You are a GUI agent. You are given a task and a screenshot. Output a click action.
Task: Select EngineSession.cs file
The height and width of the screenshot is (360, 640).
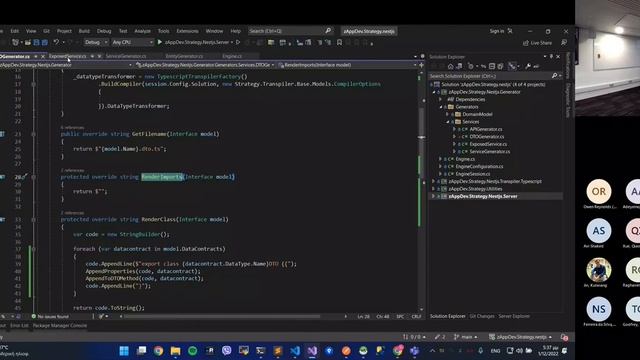click(x=473, y=174)
